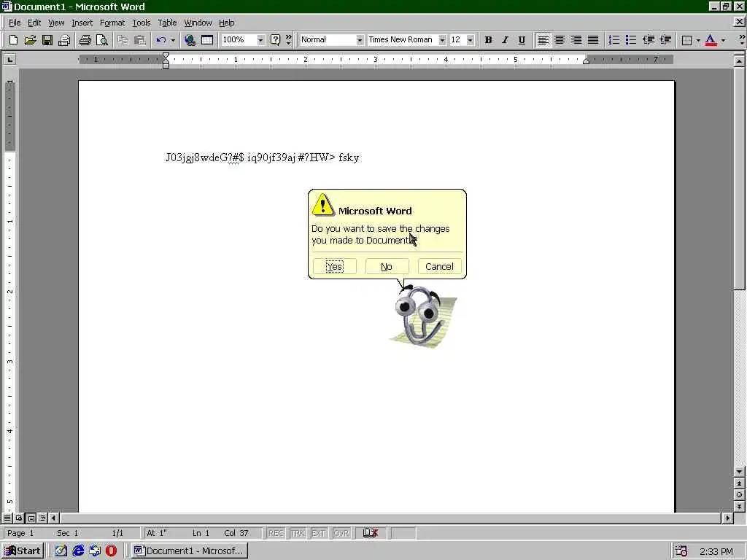Expand the font color dropdown arrow
747x560 pixels.
[723, 40]
